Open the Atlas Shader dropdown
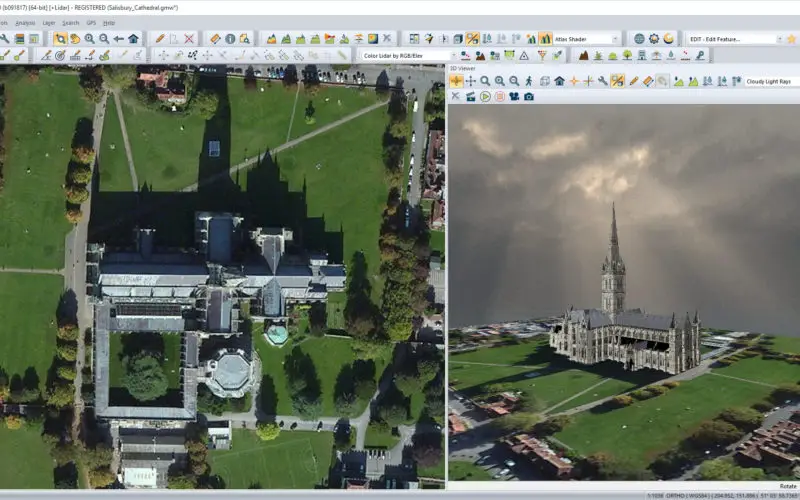The width and height of the screenshot is (800, 500). (586, 39)
